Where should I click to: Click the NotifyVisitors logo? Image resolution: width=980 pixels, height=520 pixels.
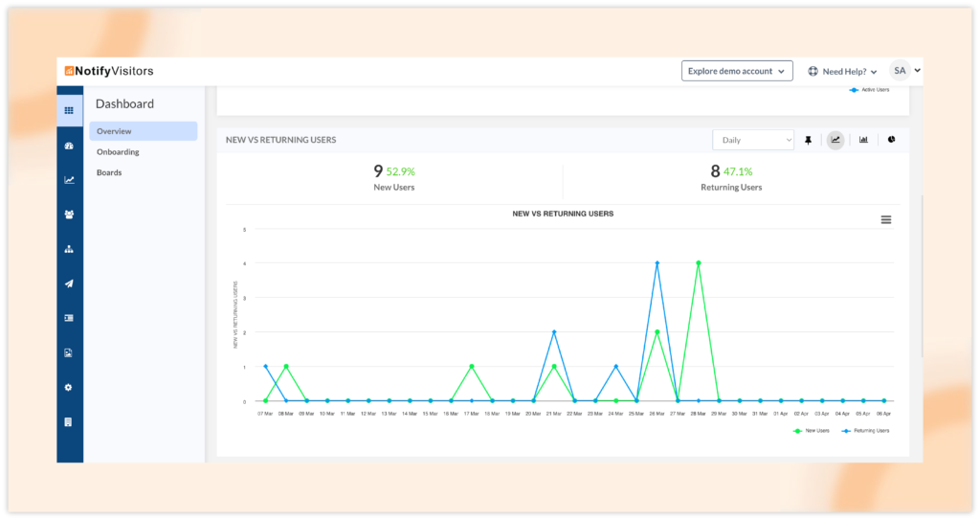point(109,71)
